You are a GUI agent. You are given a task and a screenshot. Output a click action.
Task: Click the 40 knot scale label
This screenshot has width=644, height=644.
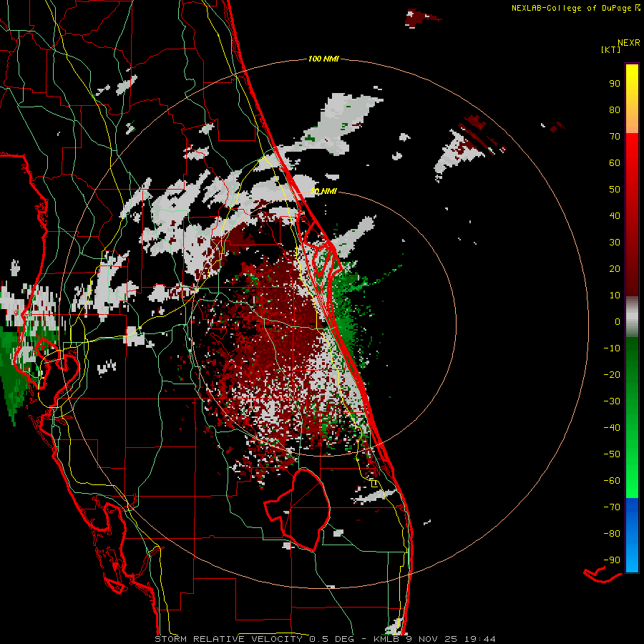tap(615, 216)
